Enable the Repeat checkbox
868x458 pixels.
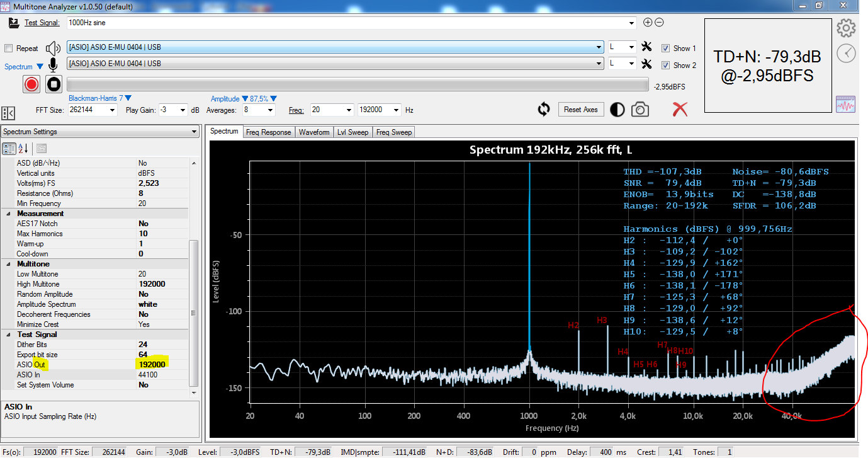click(x=8, y=49)
